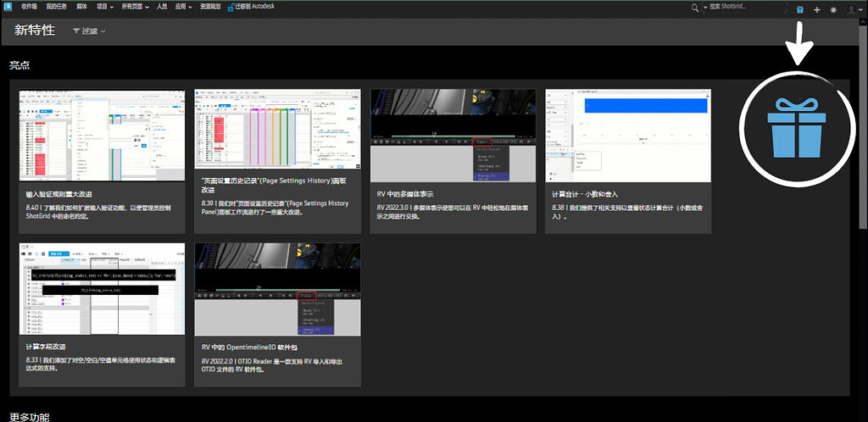Image resolution: width=868 pixels, height=422 pixels.
Task: Click the ShotGrid logo icon
Action: pos(8,7)
